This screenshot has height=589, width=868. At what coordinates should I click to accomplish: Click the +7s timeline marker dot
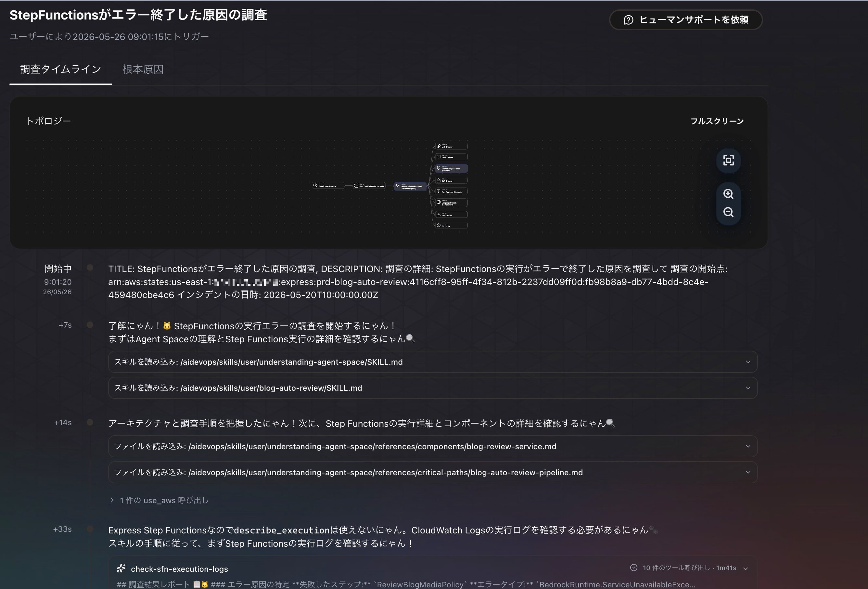90,325
